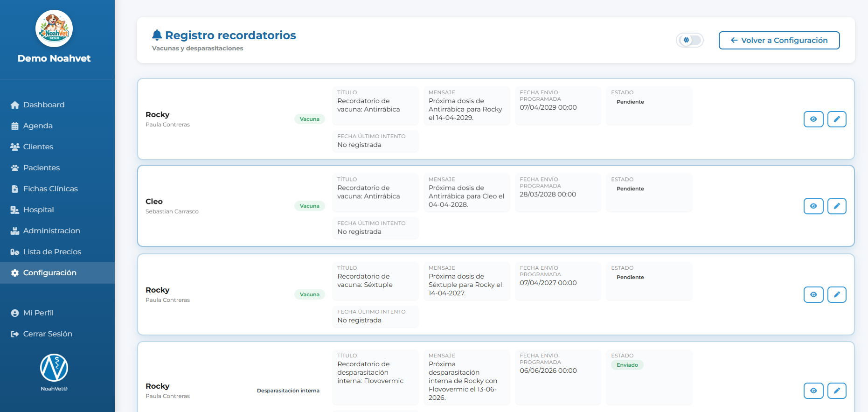This screenshot has height=412, width=868.
Task: Click owner name Sebastian Carrasco
Action: click(172, 211)
